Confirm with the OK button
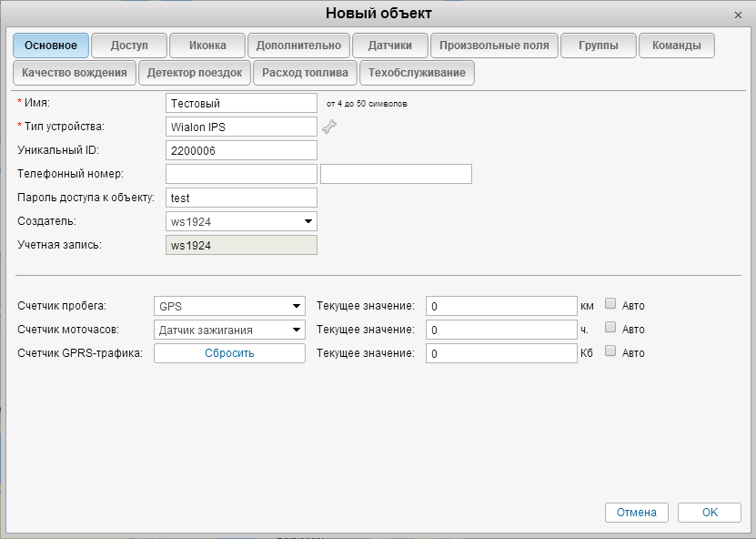This screenshot has width=756, height=539. [710, 513]
